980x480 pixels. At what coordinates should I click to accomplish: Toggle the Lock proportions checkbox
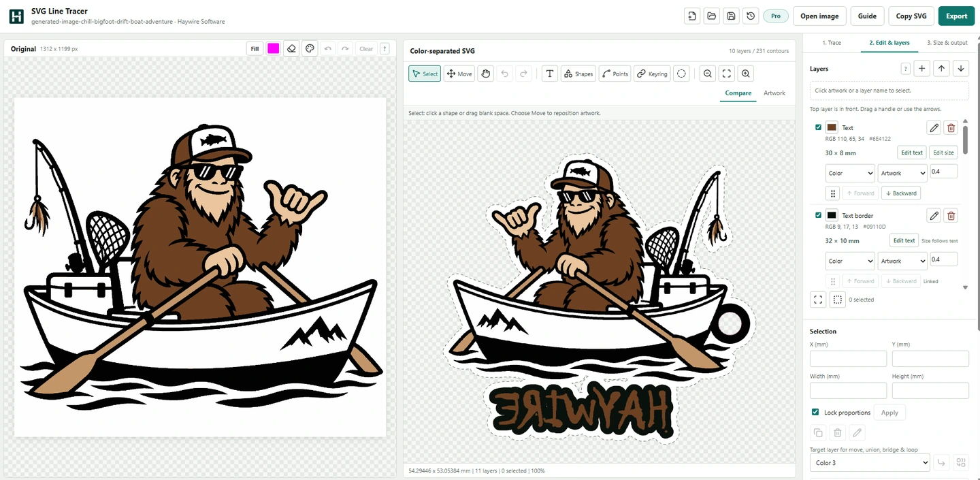(x=815, y=412)
